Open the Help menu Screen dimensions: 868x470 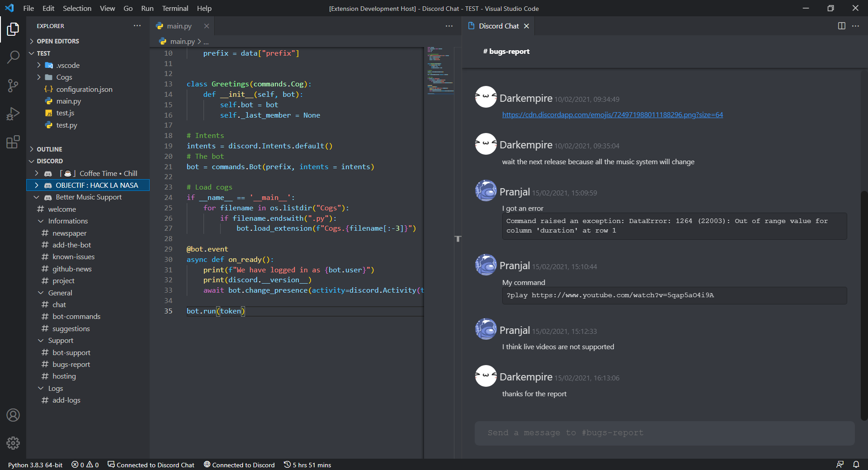pos(204,8)
